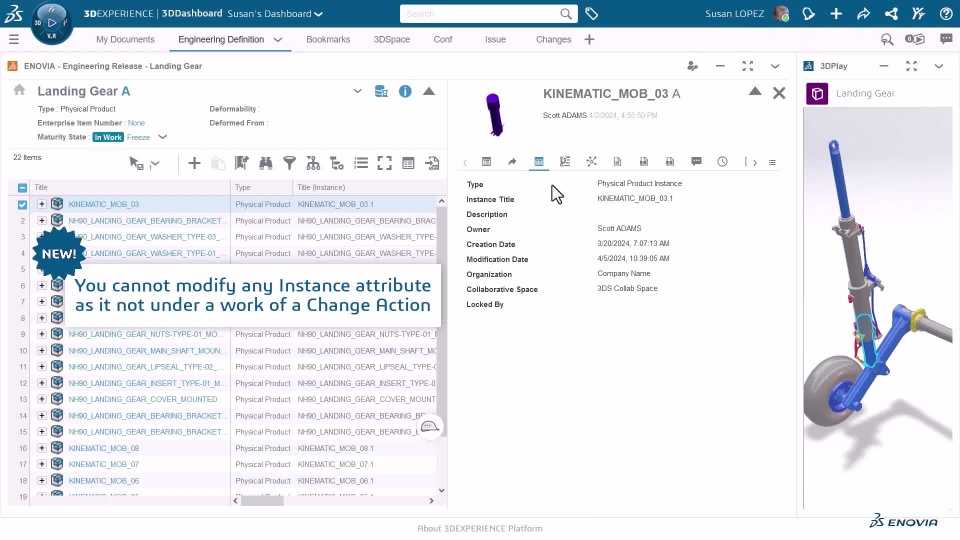The width and height of the screenshot is (960, 540).
Task: Click the tag icon beside search field
Action: (x=591, y=13)
